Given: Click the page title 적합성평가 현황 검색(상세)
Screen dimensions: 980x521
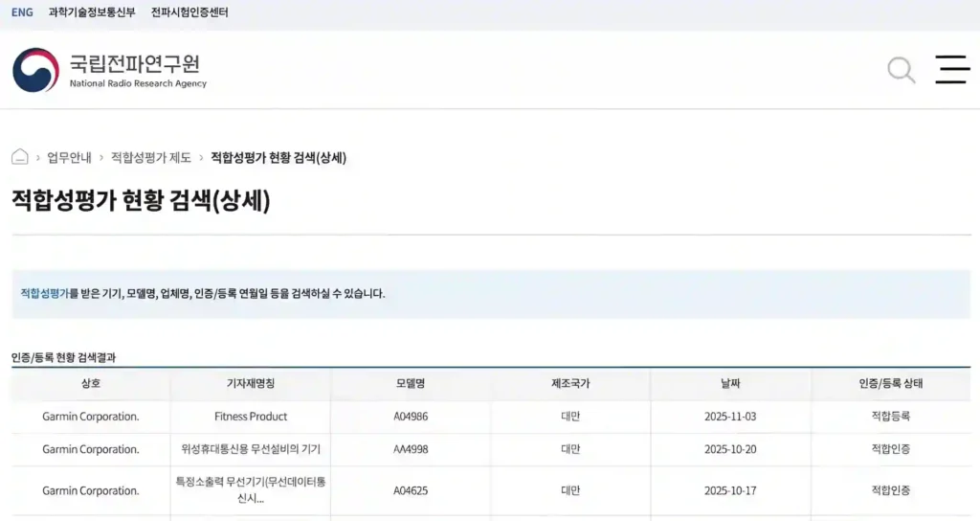Looking at the screenshot, I should [142, 201].
